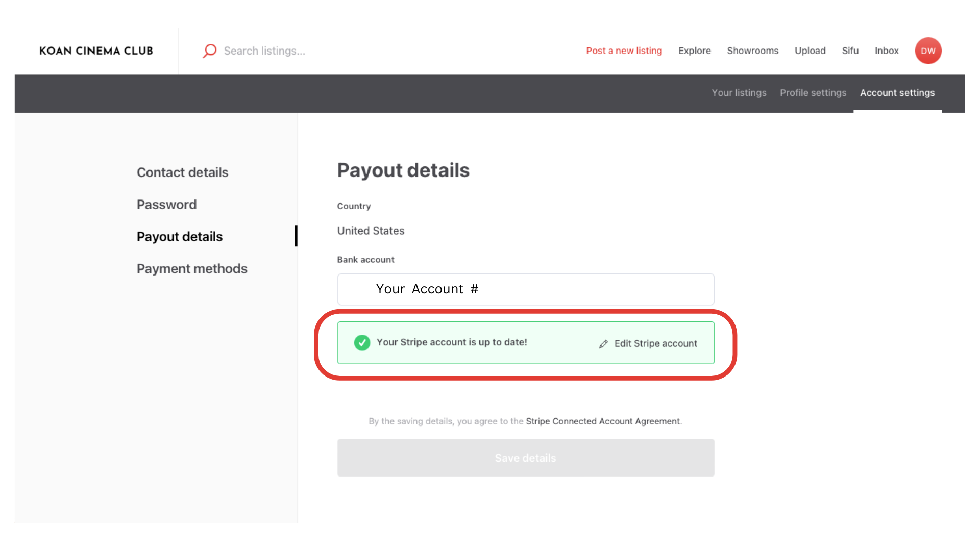The height and width of the screenshot is (551, 980).
Task: Open the Explore page
Action: coord(694,51)
